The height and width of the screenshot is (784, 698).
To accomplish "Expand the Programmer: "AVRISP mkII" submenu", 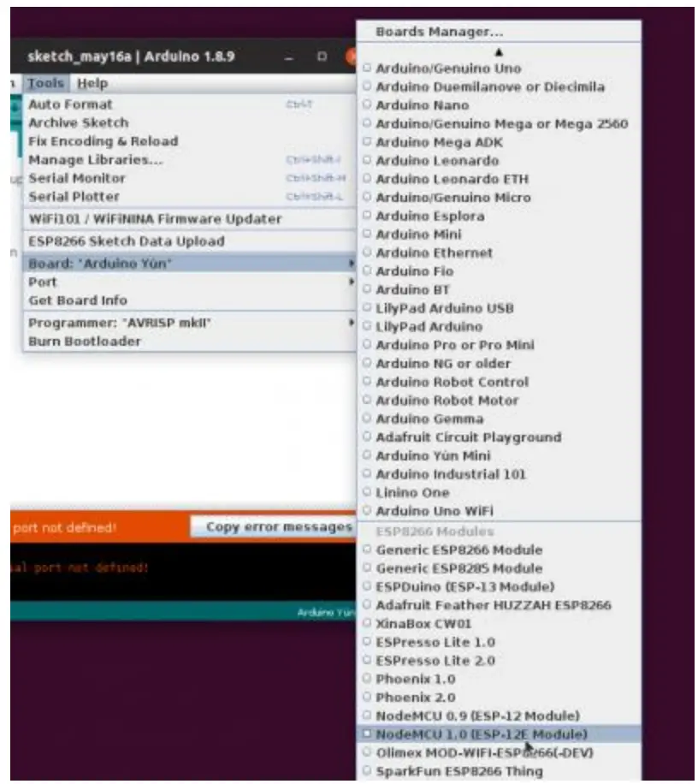I will pos(189,323).
